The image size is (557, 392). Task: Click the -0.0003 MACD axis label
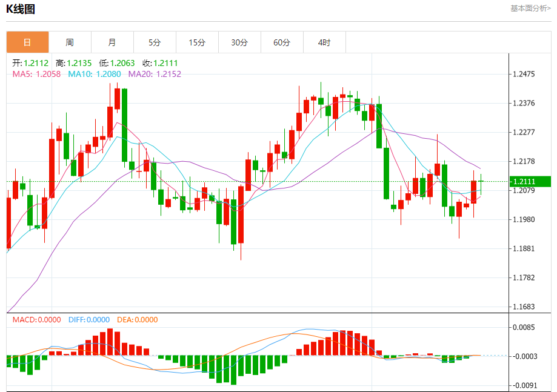click(x=524, y=356)
